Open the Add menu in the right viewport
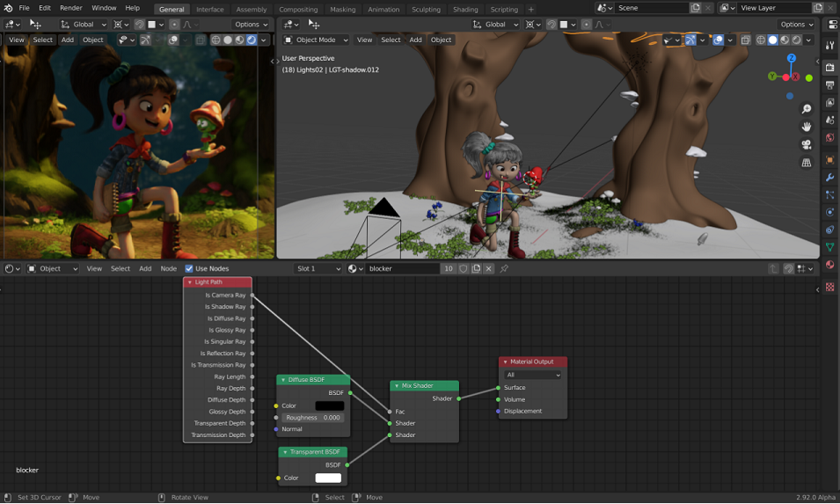 point(415,40)
